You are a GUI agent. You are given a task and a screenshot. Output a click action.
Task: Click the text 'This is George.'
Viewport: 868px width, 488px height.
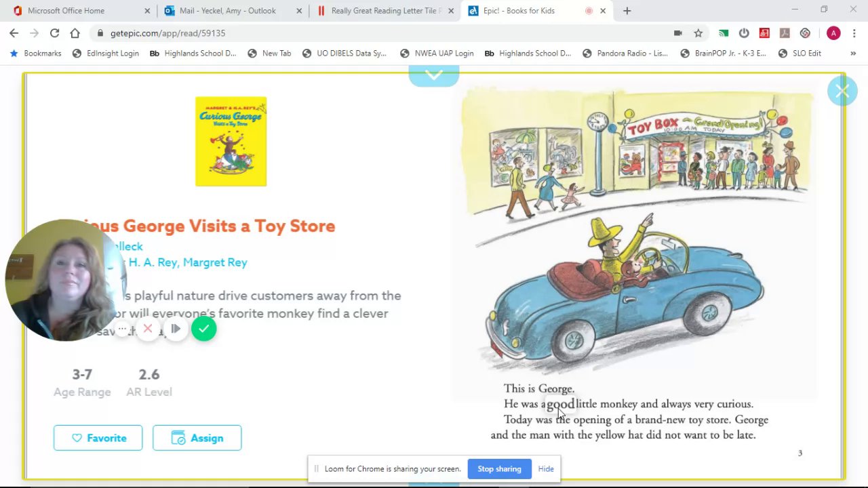click(539, 388)
